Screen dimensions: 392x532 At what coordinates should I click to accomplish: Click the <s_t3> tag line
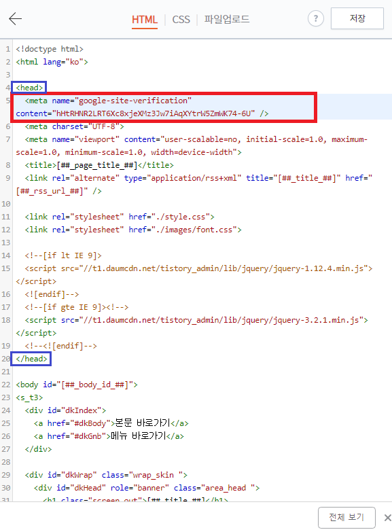(x=29, y=397)
